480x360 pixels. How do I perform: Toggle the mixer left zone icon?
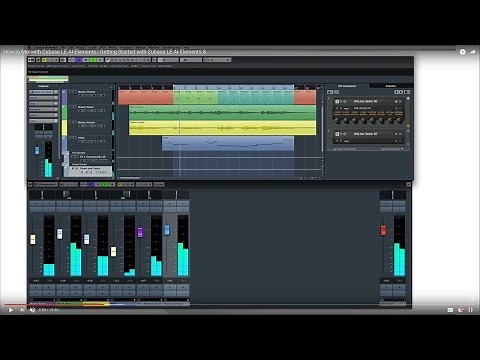coord(30,184)
